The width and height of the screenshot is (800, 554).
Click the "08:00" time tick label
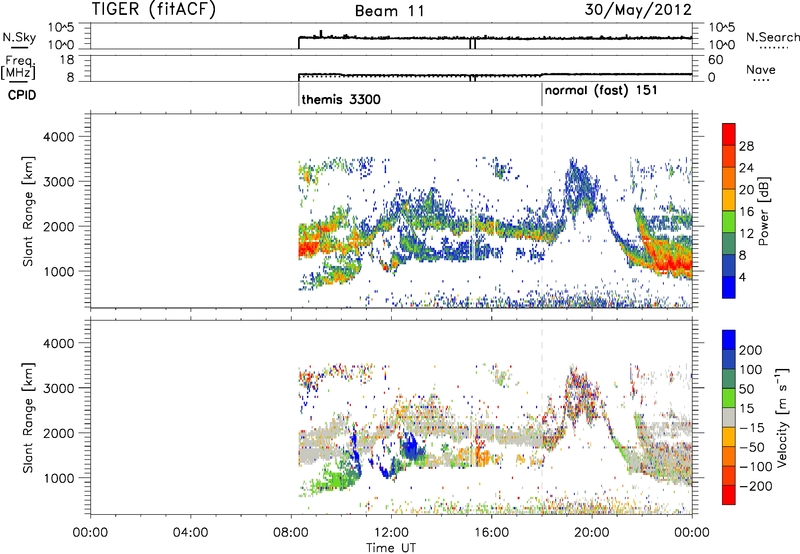(291, 533)
